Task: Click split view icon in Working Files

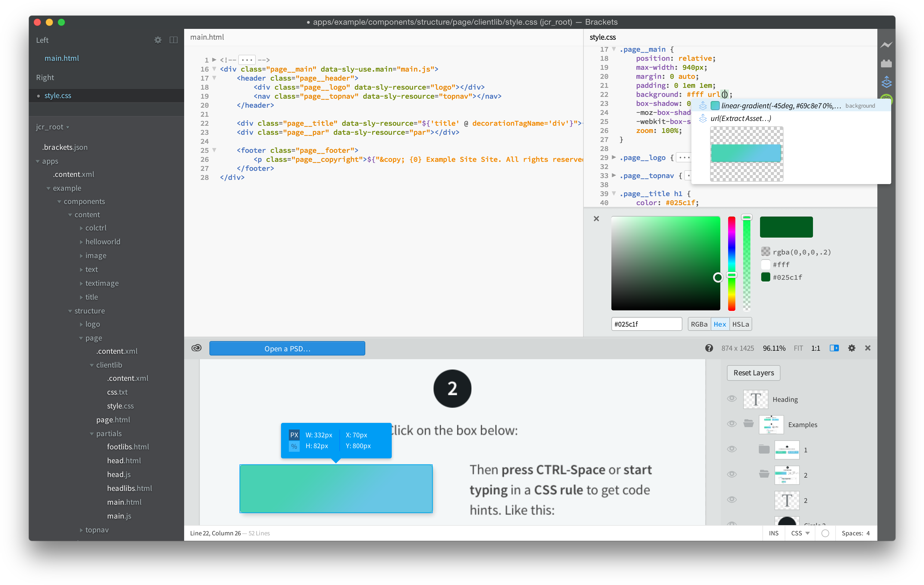Action: click(x=173, y=40)
